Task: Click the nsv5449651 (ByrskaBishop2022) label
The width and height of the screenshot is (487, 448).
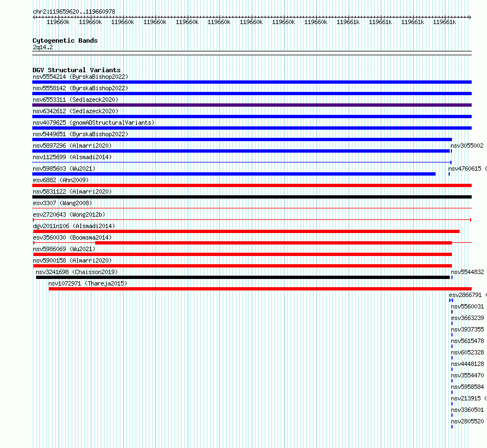Action: click(80, 134)
